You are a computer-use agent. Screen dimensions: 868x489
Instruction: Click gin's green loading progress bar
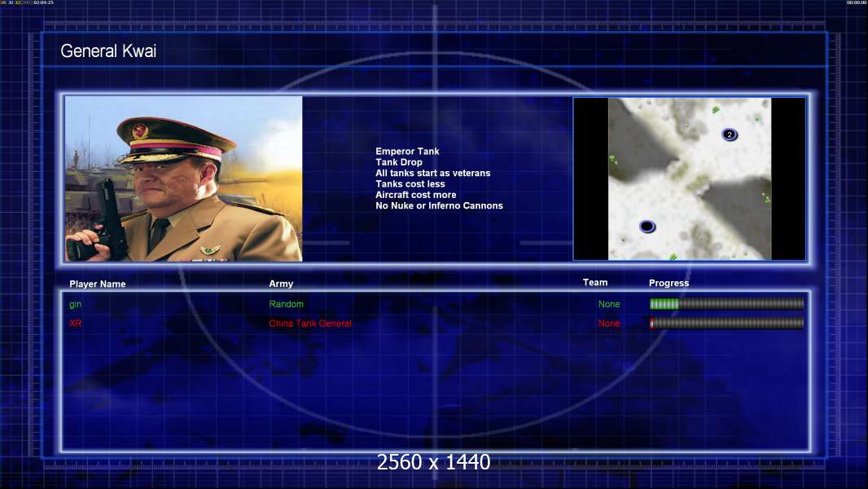coord(727,303)
